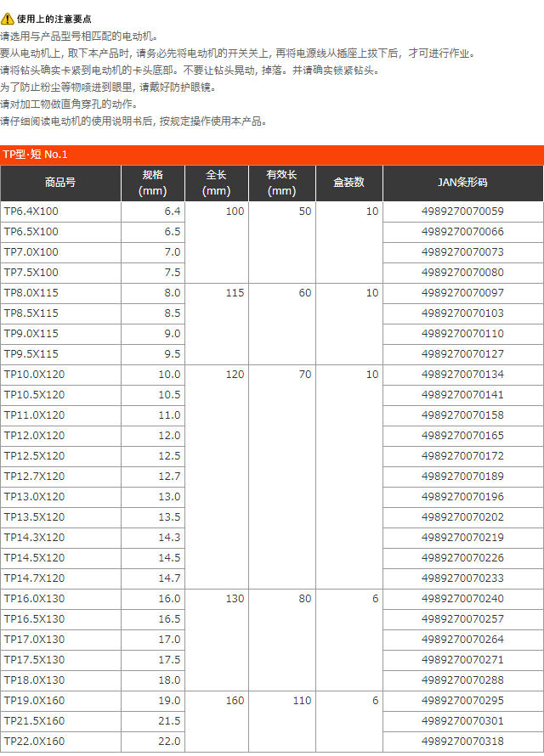Select product number TP6.4X100 cell

(31, 212)
